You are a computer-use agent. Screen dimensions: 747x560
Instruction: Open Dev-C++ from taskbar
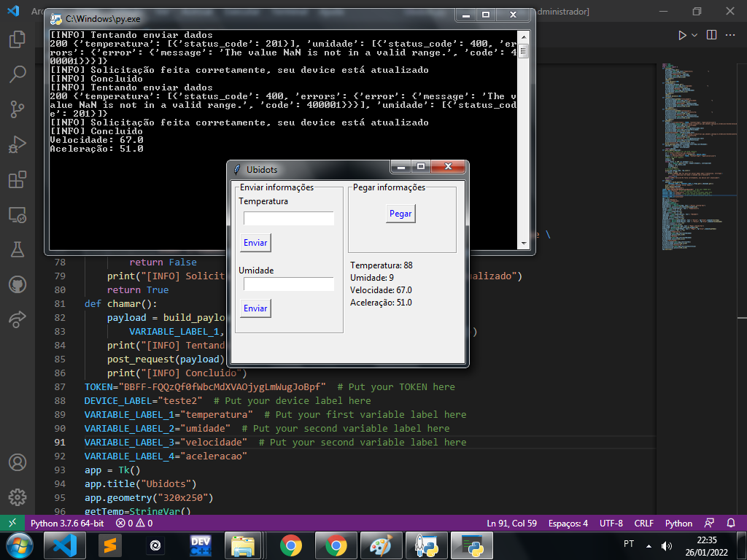(201, 545)
